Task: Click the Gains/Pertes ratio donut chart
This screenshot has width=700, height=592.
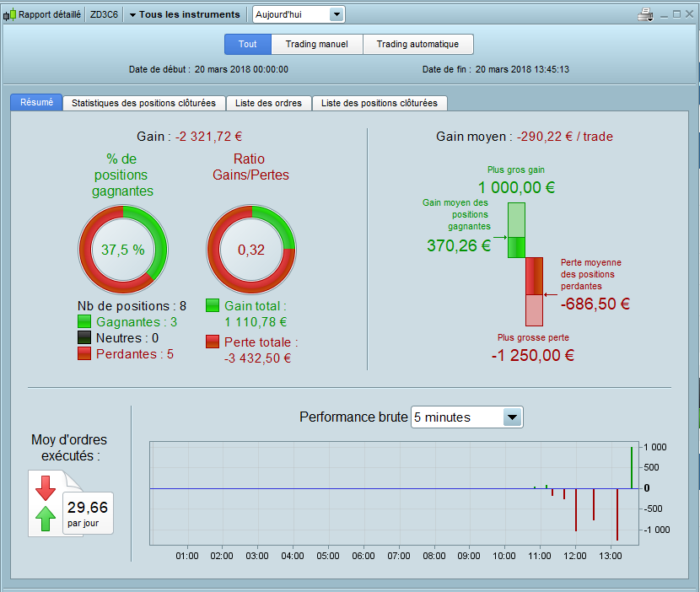Action: pos(250,249)
